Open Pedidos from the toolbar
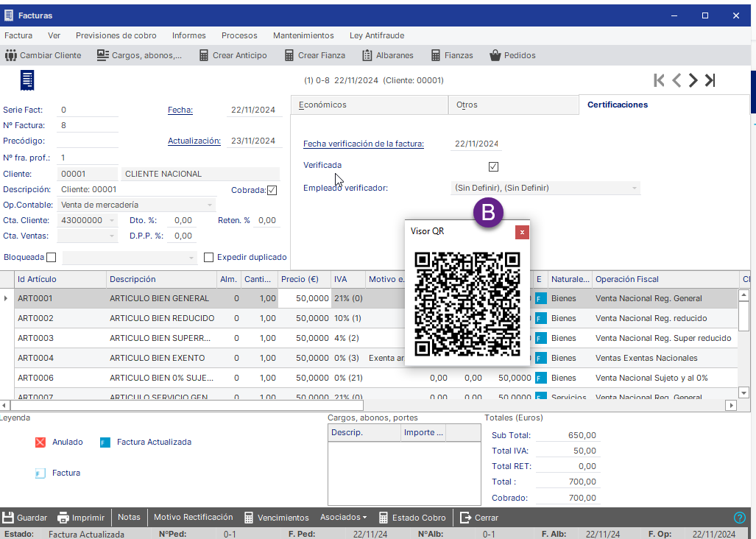Viewport: 756px width, 539px height. pyautogui.click(x=512, y=55)
